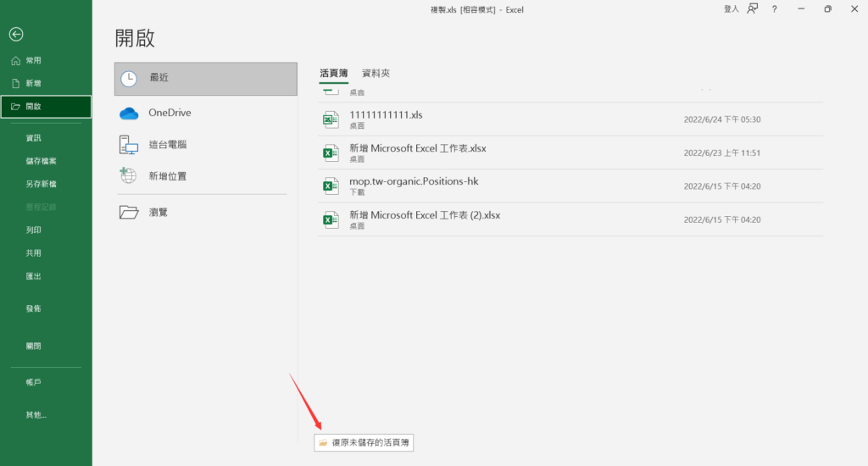Switch to the 資料夾 tab
Viewport: 868px width, 466px height.
click(376, 74)
